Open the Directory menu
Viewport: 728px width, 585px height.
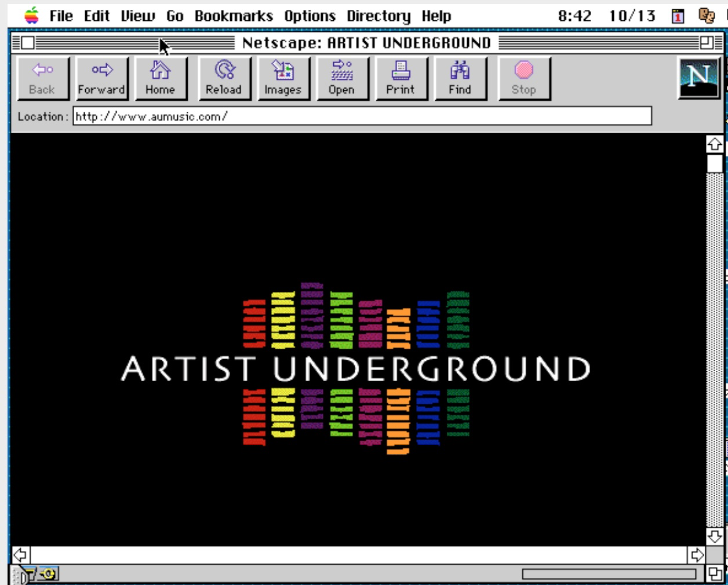point(378,16)
